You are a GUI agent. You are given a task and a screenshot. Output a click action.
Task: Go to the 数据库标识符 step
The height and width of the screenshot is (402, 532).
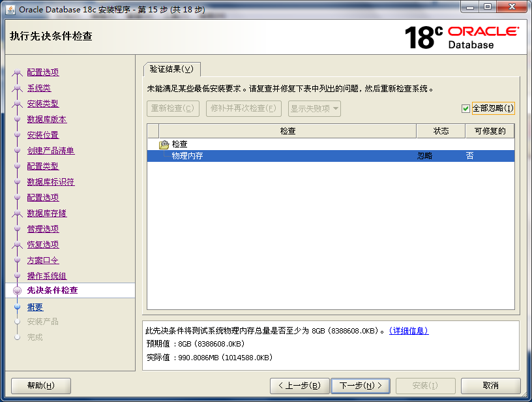point(51,182)
